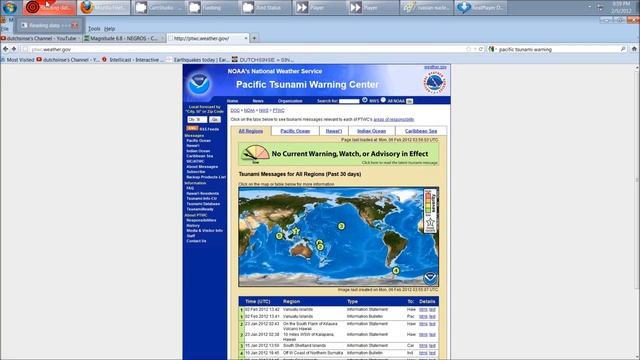The height and width of the screenshot is (360, 640).
Task: Click the ptwc.weather.gov address bar
Action: pos(245,49)
